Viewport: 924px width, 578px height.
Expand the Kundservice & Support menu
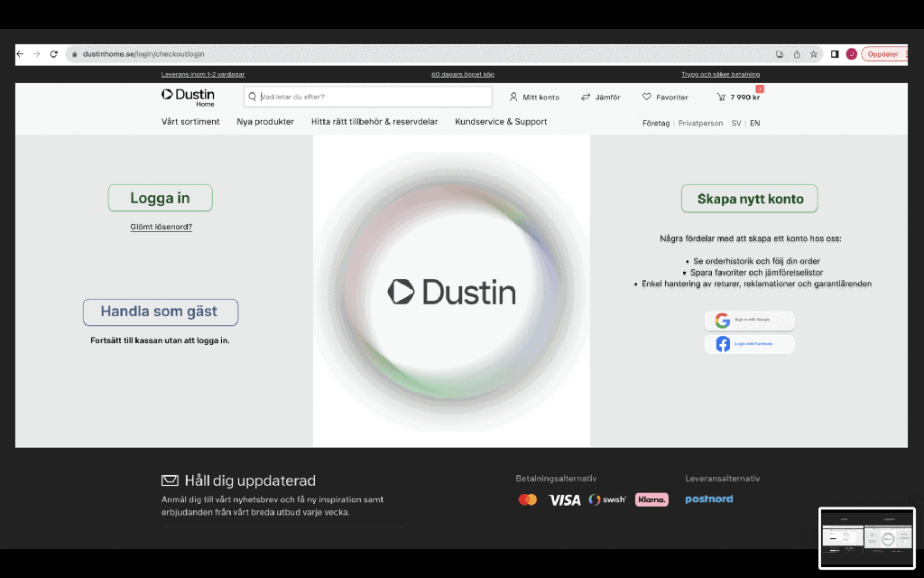click(x=501, y=122)
